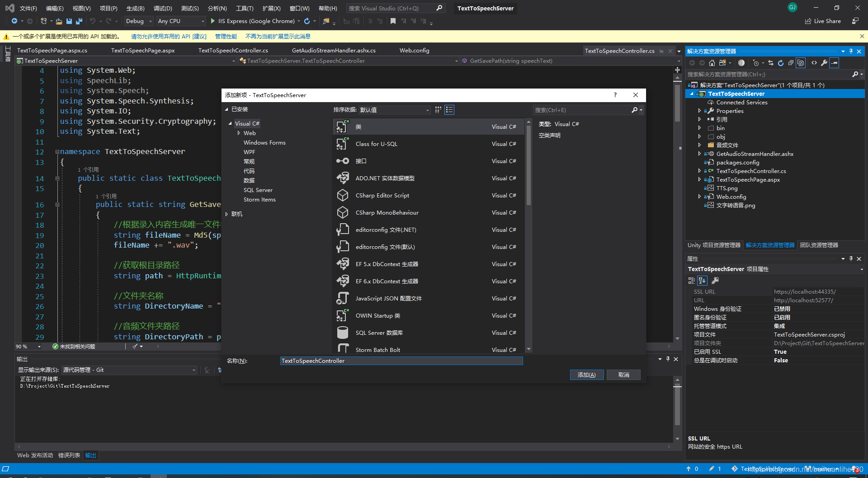Image resolution: width=868 pixels, height=478 pixels.
Task: Click the Alphabetical sort icon in Properties panel
Action: [702, 281]
